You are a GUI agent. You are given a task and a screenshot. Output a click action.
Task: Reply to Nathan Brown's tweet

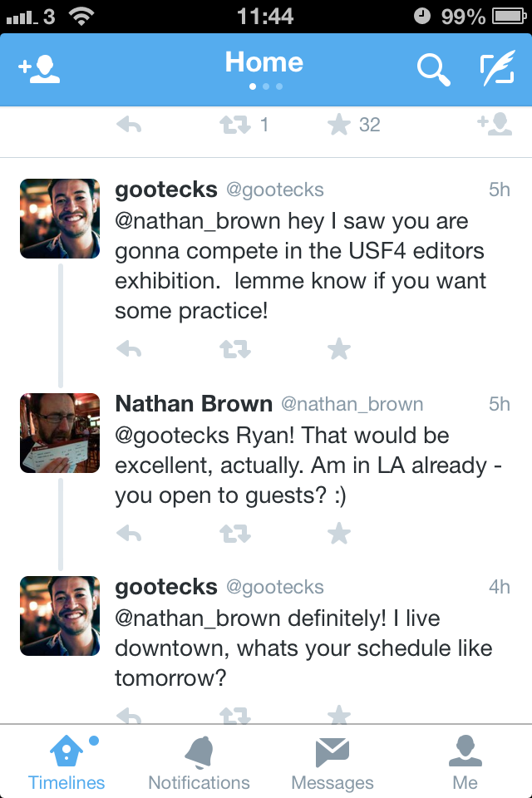pos(129,533)
